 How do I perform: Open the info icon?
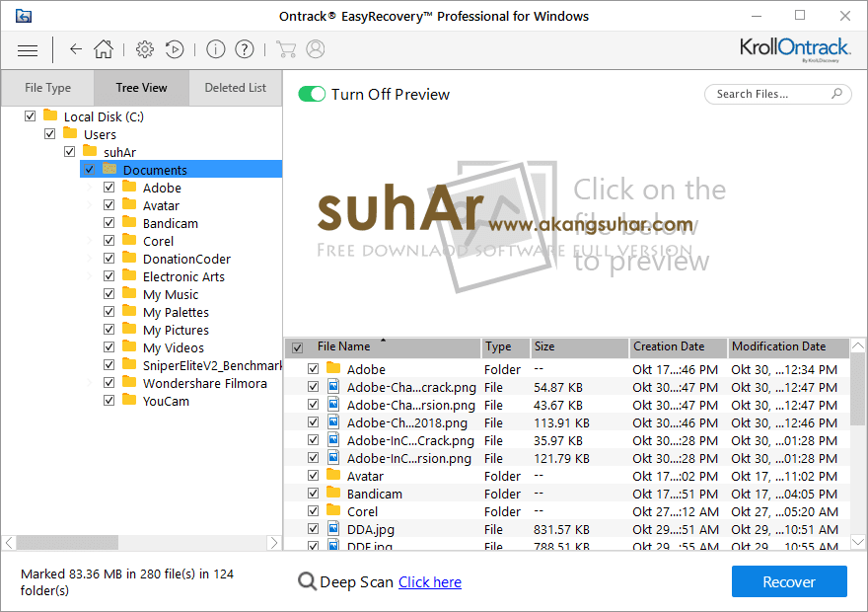pyautogui.click(x=215, y=49)
